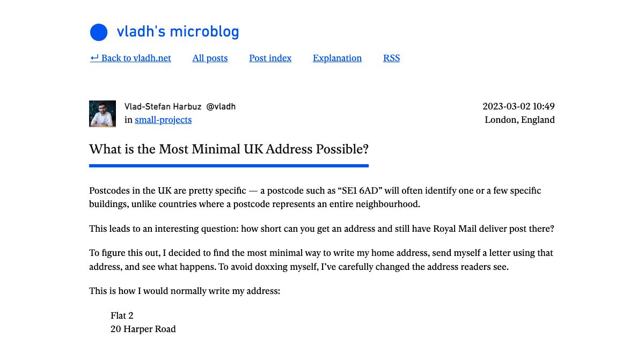Click the author name Vlad-Stefan Harbuz
644x338 pixels.
click(x=162, y=106)
